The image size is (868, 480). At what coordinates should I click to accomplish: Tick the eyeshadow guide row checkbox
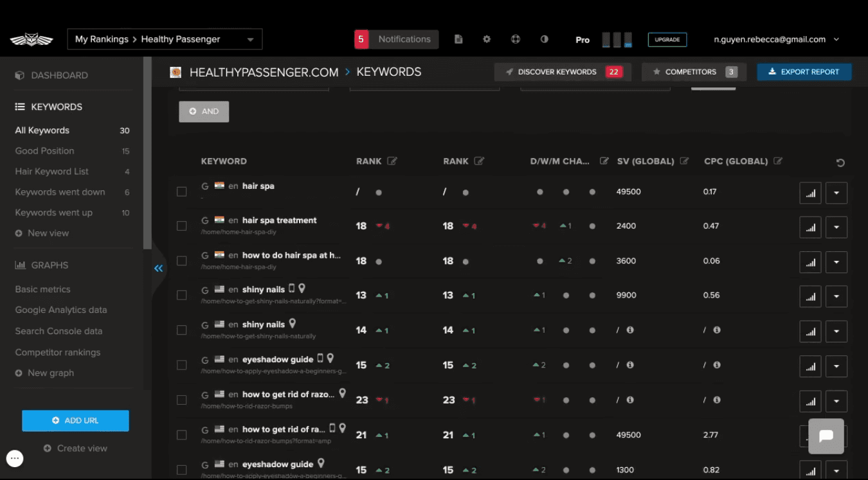(182, 365)
